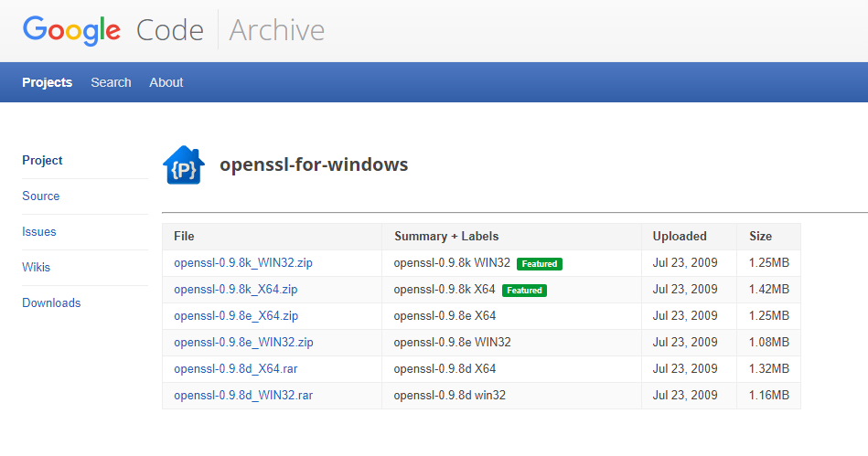Image resolution: width=868 pixels, height=456 pixels.
Task: Open the Search nav item
Action: click(x=111, y=82)
